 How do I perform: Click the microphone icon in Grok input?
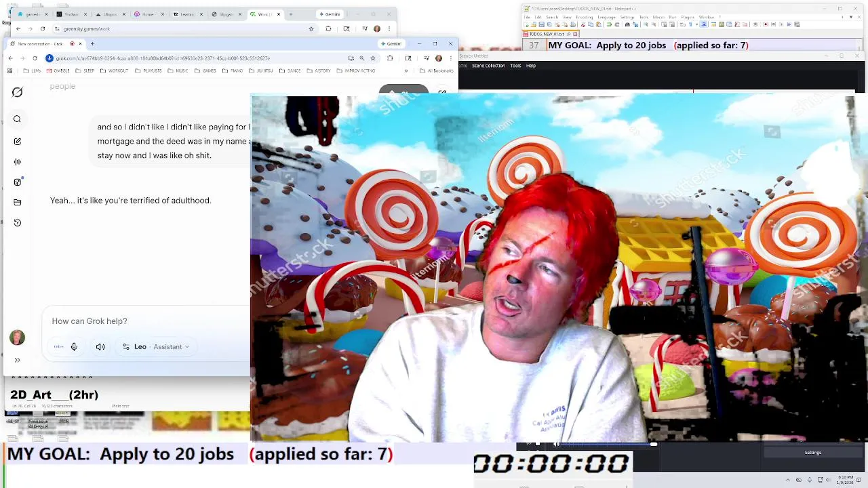click(74, 347)
